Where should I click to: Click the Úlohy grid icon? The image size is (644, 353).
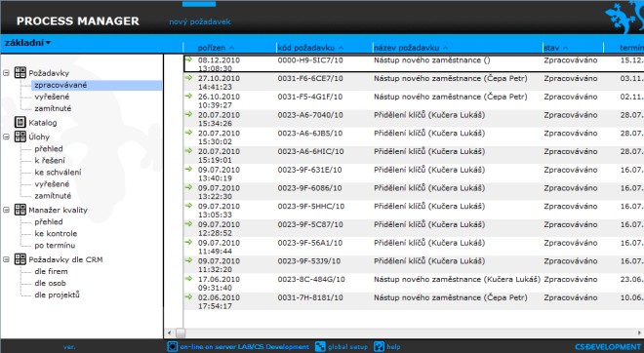point(20,137)
